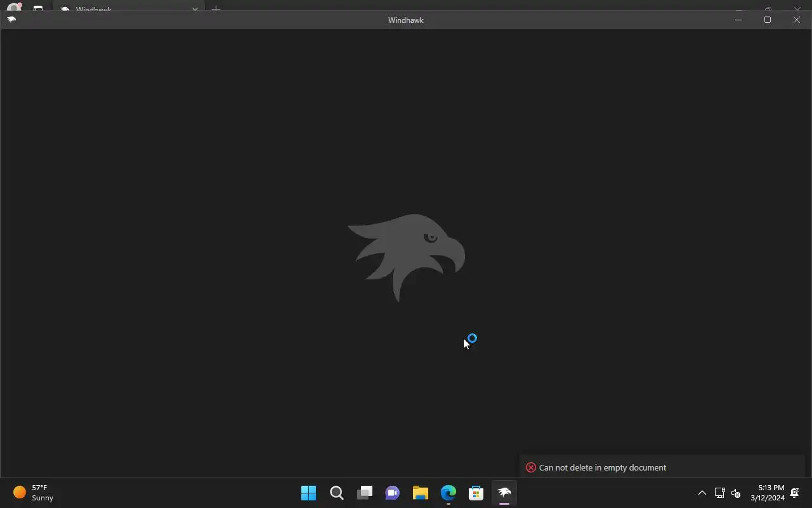Maximize the Windhawk window
The image size is (812, 508).
tap(768, 20)
